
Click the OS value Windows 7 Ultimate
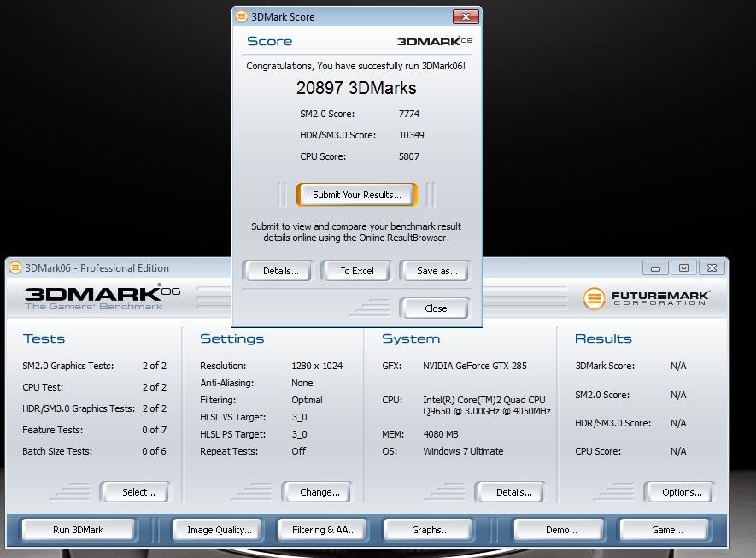pyautogui.click(x=463, y=451)
